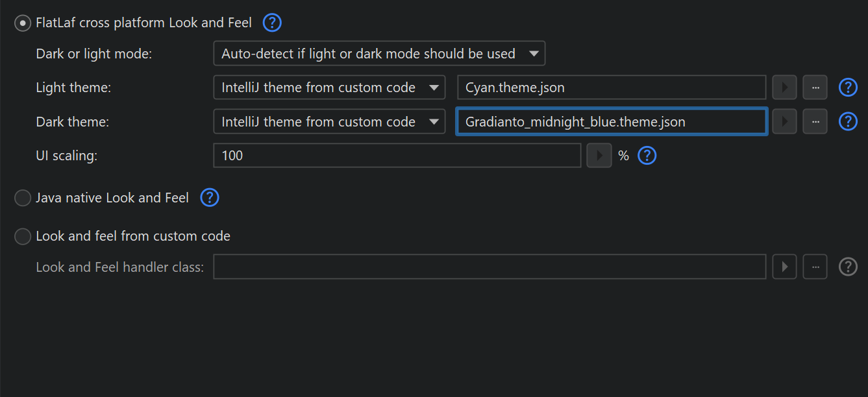Click the ellipsis button in Dark theme row
This screenshot has width=868, height=397.
[815, 121]
